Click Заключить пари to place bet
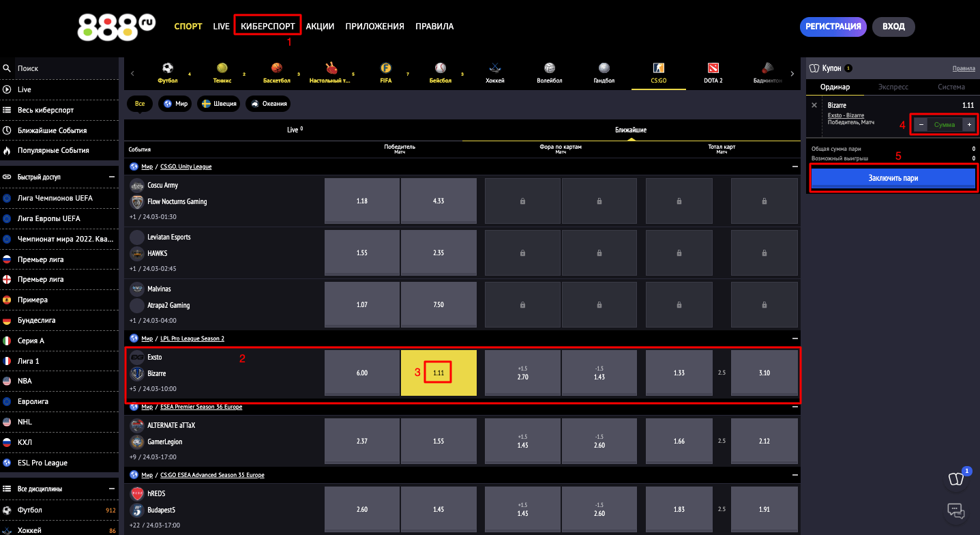980x535 pixels. (893, 178)
